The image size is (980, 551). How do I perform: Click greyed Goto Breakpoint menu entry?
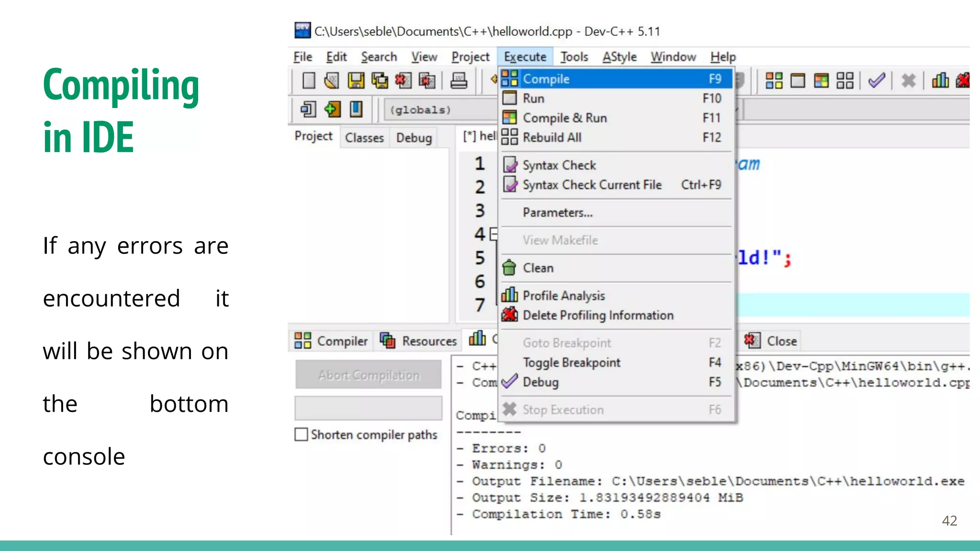coord(616,343)
